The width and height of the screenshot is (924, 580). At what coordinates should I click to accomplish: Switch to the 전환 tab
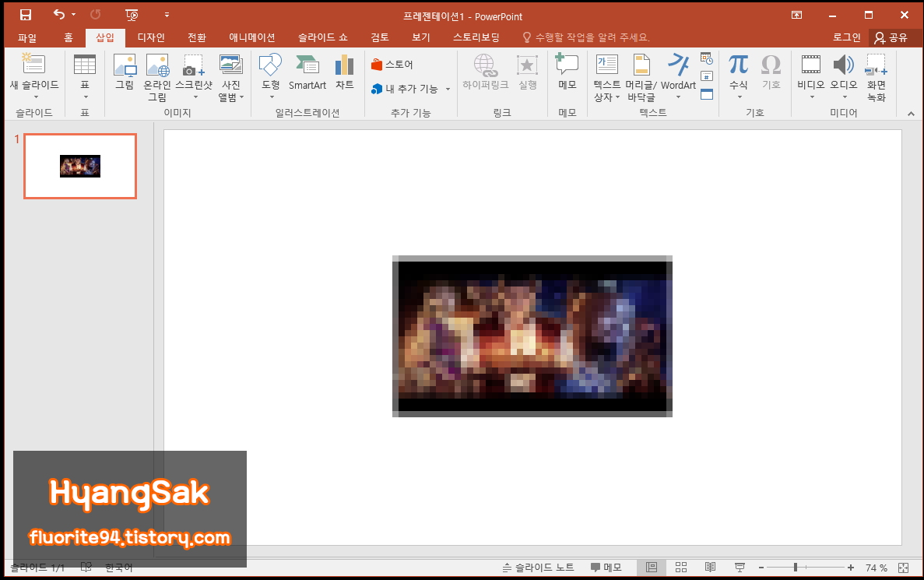pyautogui.click(x=197, y=37)
